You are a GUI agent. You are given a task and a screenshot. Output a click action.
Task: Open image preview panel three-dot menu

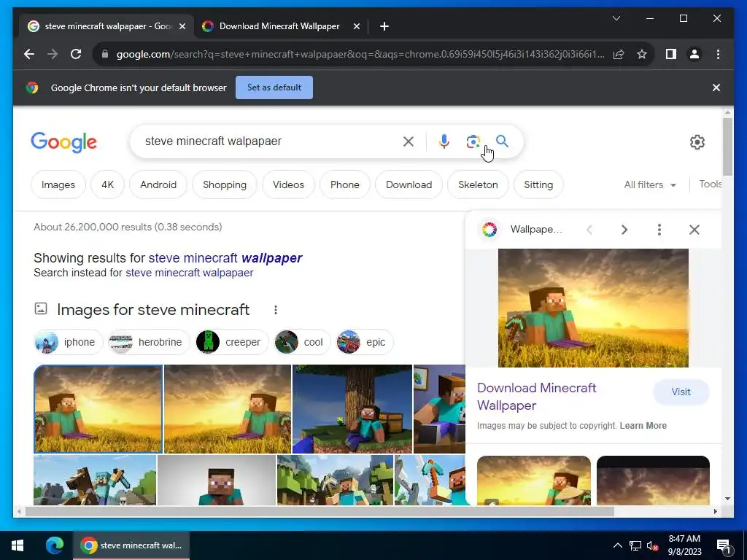659,230
